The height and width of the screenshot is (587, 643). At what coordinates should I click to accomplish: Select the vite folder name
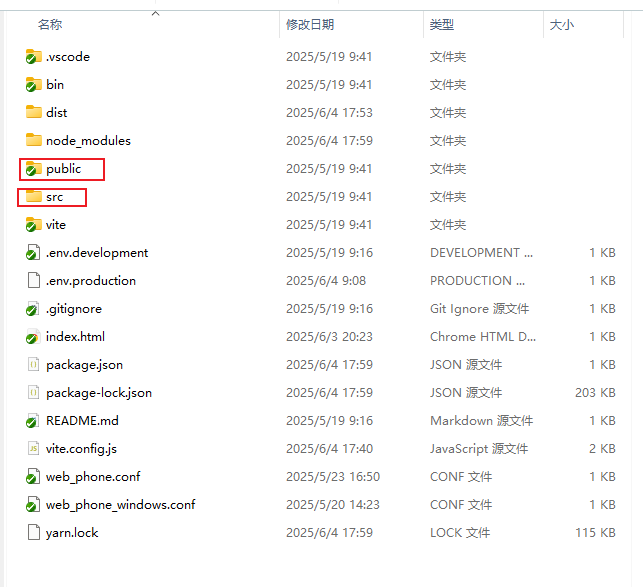[56, 225]
